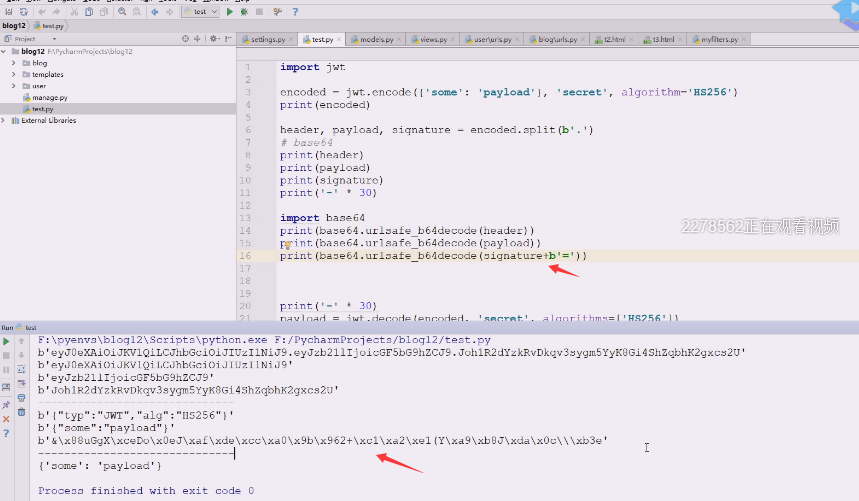This screenshot has width=859, height=501.
Task: Close the models.py tab
Action: click(x=399, y=39)
